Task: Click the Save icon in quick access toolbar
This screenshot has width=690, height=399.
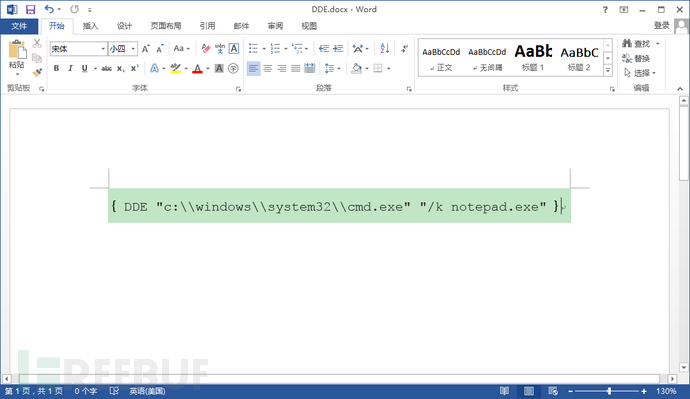Action: 30,9
